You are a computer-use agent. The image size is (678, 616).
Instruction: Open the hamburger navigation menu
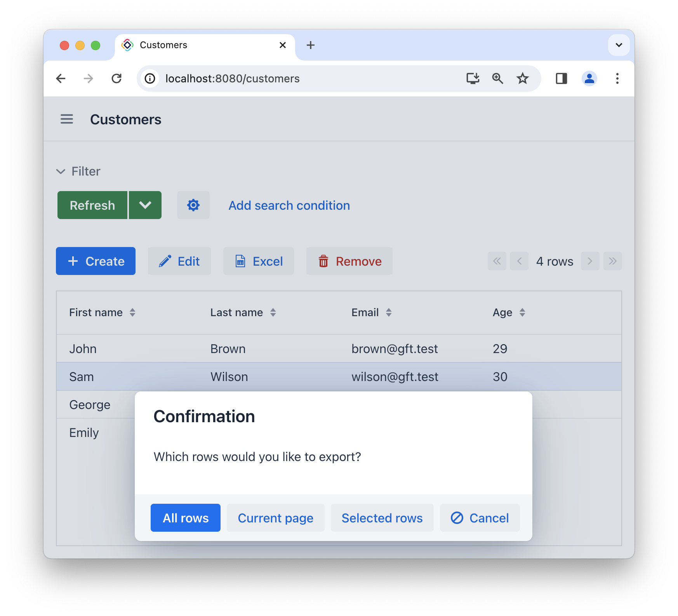click(x=67, y=119)
